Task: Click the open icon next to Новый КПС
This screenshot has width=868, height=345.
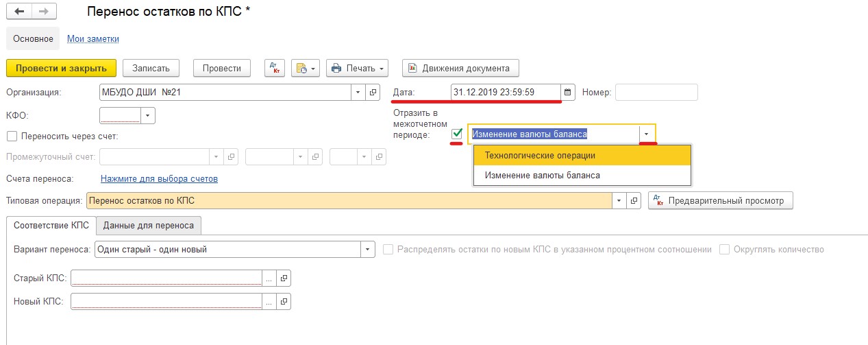Action: pos(284,301)
